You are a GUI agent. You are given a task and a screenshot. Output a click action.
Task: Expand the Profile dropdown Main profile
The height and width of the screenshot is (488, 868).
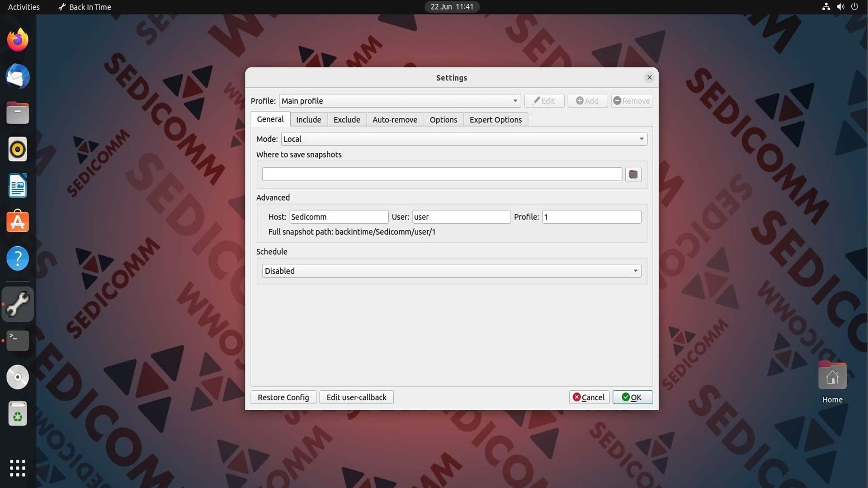point(400,101)
